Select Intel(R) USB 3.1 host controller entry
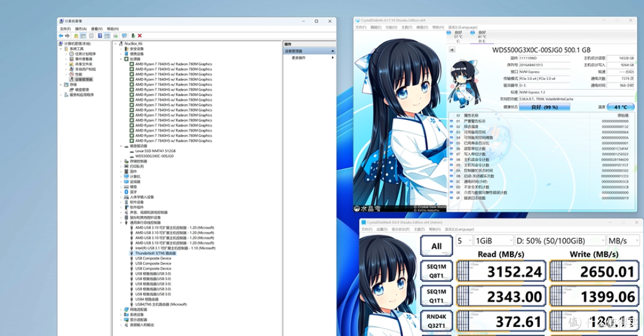Screen dimensions: 644x336 click(175, 248)
